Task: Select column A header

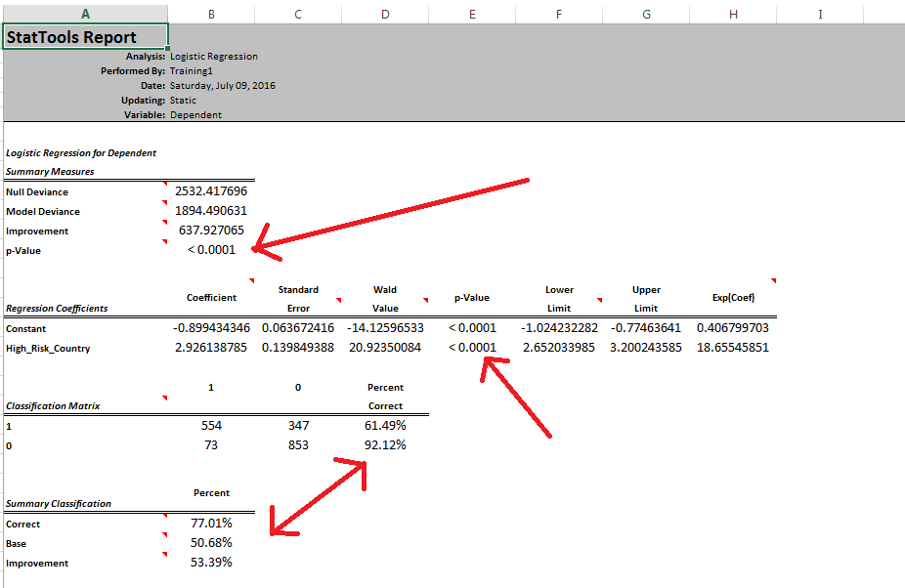Action: coord(85,14)
